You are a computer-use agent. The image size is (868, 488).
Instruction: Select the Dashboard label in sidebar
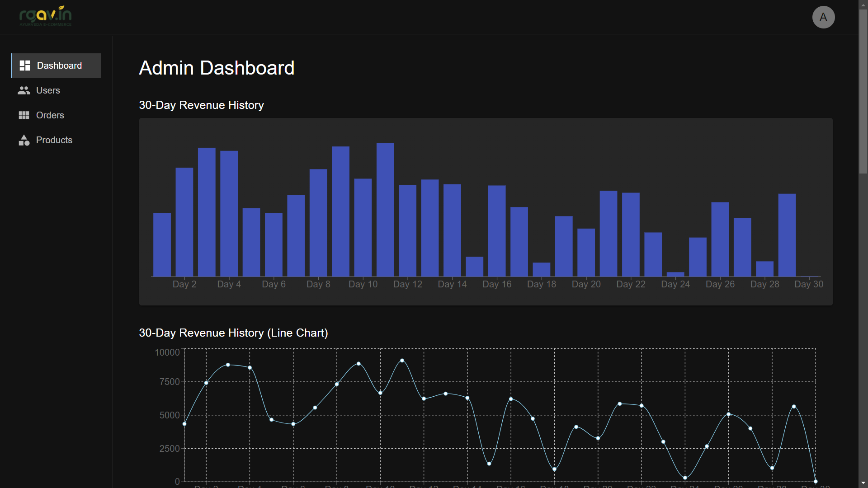pos(59,66)
